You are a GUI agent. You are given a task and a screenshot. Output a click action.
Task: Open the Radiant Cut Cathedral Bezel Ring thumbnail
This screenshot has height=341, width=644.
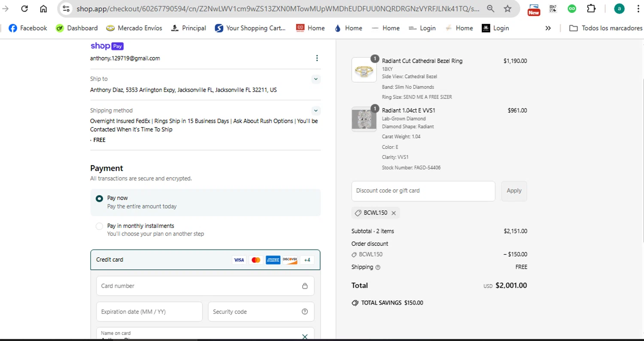[x=364, y=70]
